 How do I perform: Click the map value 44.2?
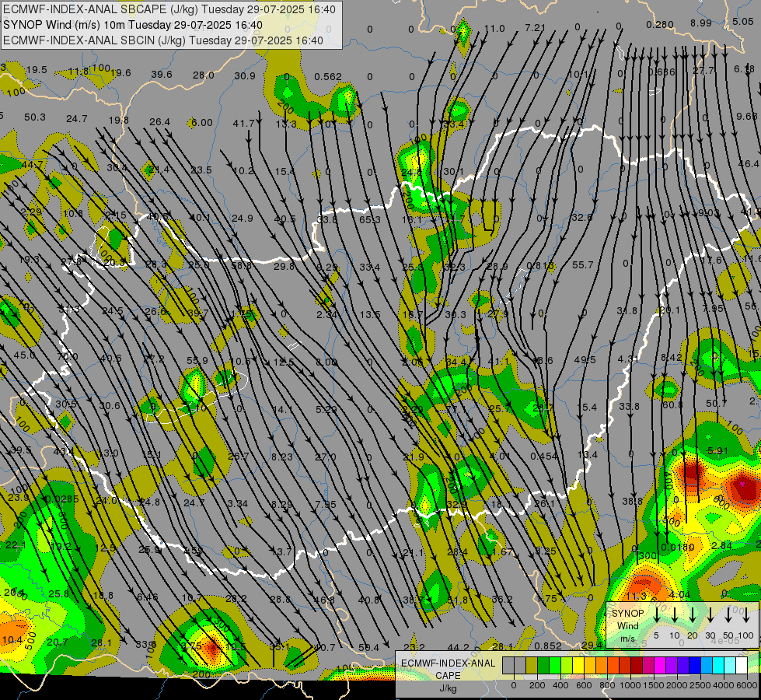point(458,647)
